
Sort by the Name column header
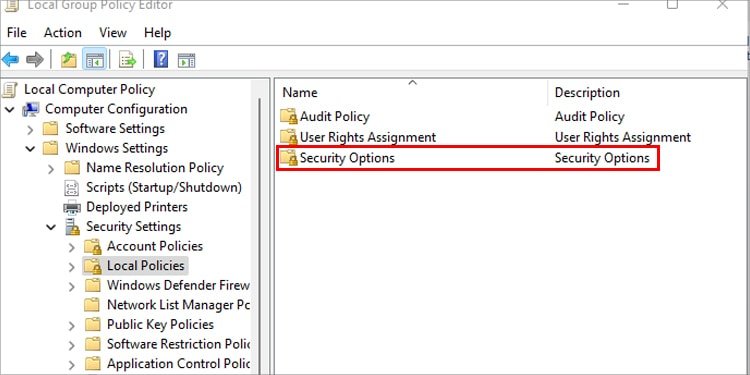click(412, 92)
